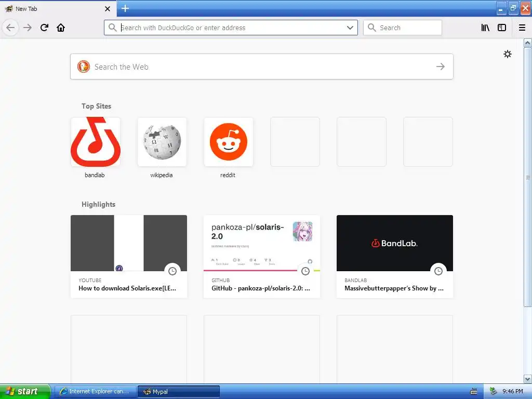Click history clock icon on GitHub card

(305, 271)
